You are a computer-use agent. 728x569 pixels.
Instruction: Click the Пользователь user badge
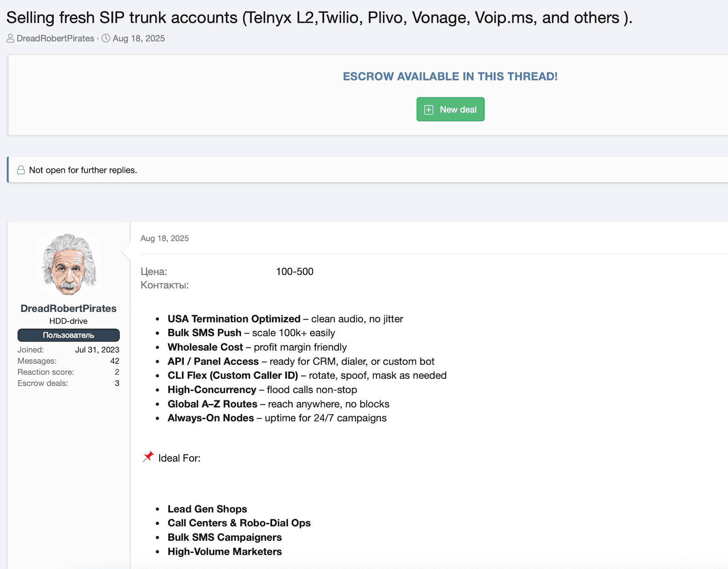(69, 335)
